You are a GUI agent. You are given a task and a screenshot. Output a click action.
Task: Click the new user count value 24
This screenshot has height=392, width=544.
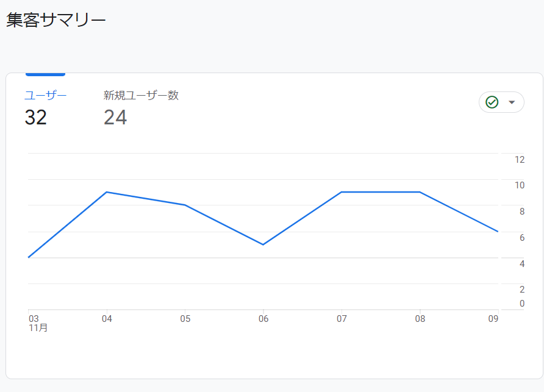pyautogui.click(x=115, y=117)
